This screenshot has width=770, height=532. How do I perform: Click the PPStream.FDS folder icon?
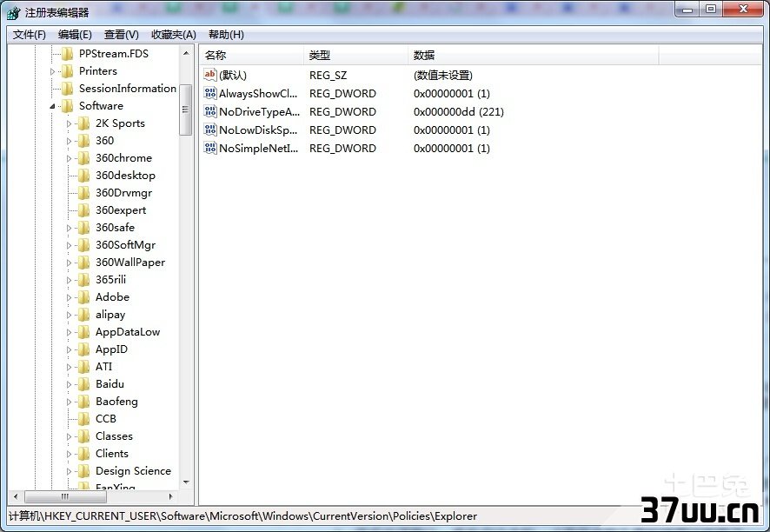point(67,54)
